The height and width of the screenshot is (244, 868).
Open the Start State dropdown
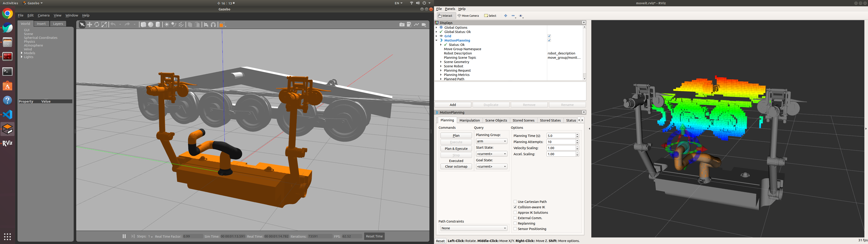pyautogui.click(x=492, y=154)
